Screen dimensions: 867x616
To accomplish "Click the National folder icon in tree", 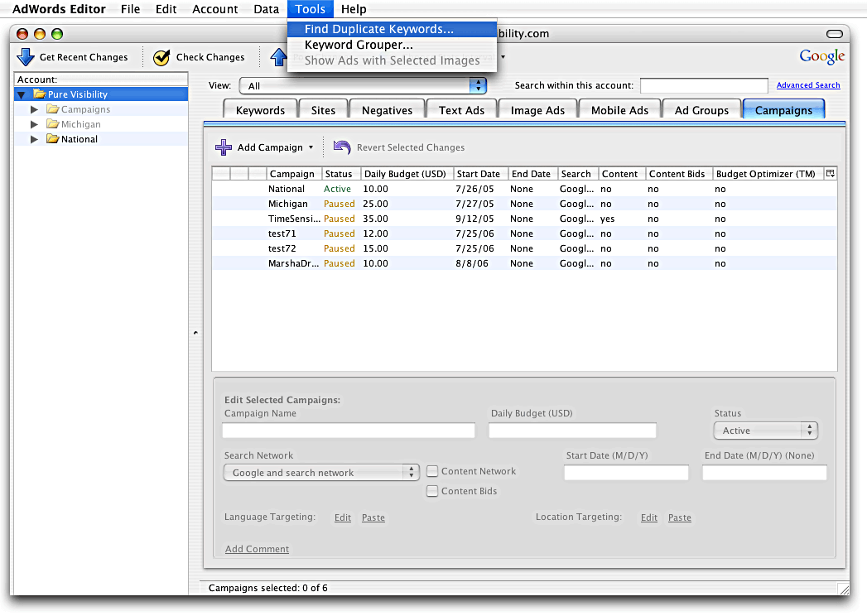I will pos(52,139).
